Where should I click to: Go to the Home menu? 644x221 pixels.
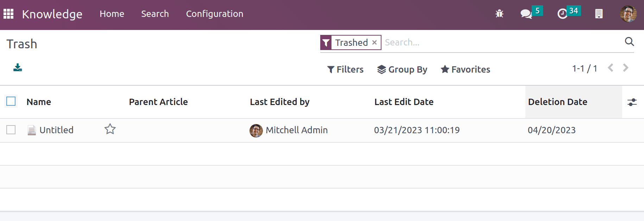tap(112, 14)
